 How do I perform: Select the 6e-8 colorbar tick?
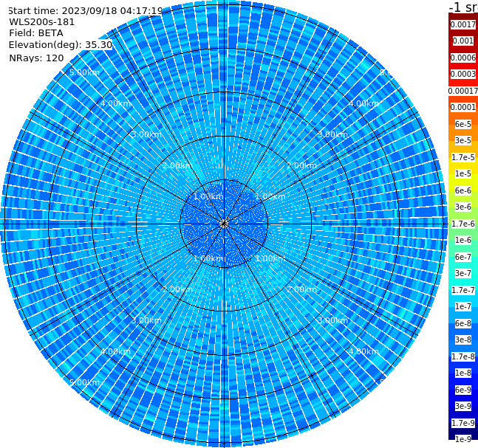463,323
